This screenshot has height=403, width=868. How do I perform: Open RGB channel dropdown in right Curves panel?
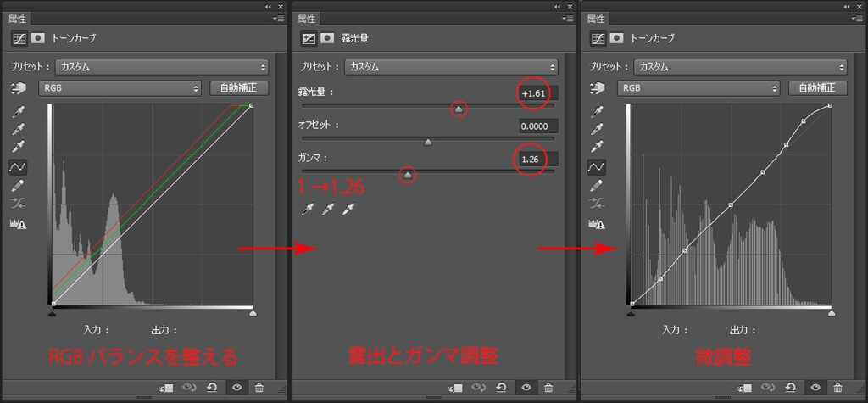(x=698, y=87)
